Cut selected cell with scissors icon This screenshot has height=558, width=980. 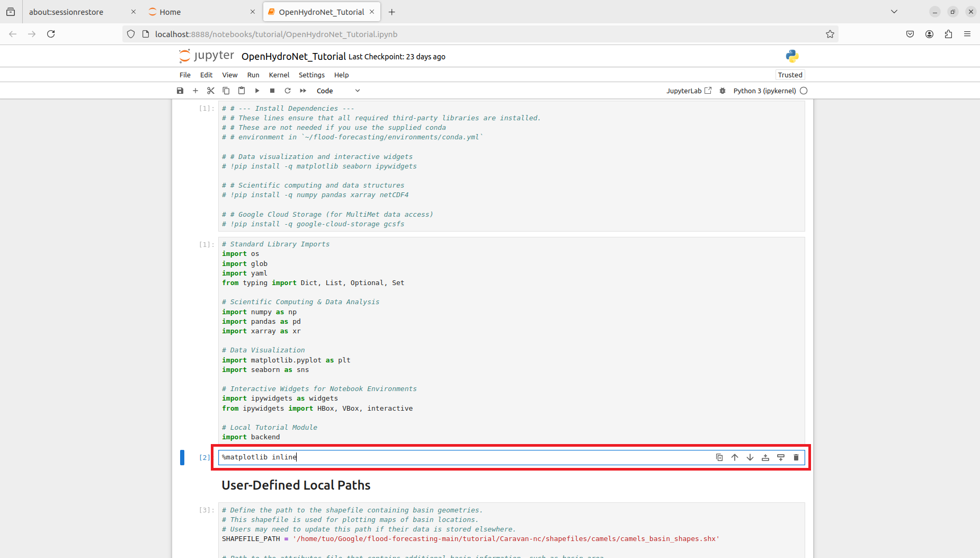[211, 91]
